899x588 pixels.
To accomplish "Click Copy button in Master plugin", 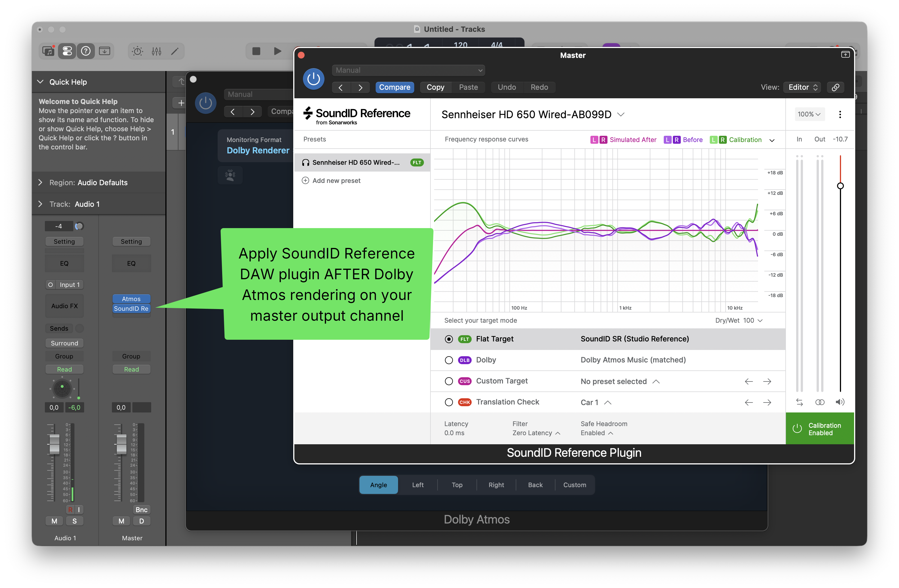I will coord(436,87).
